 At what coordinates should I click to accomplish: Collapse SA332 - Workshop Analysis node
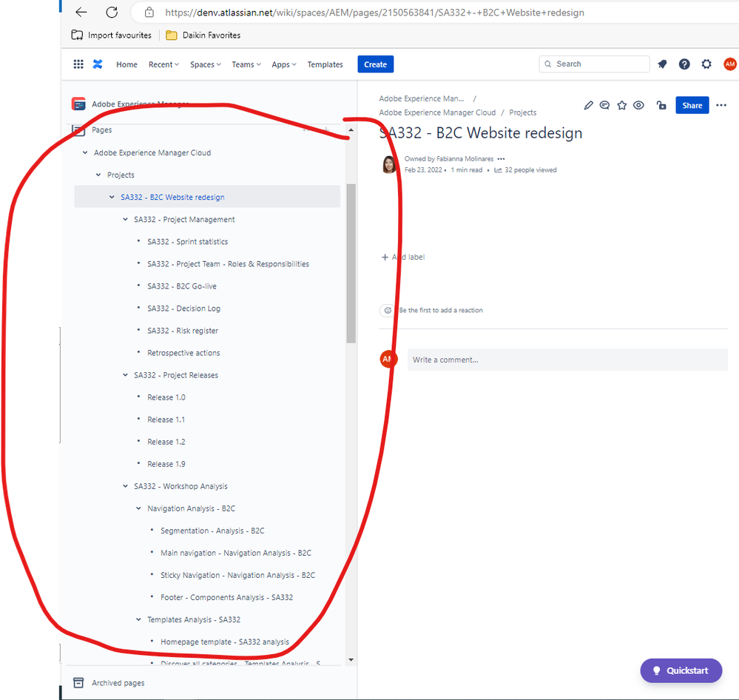point(125,486)
